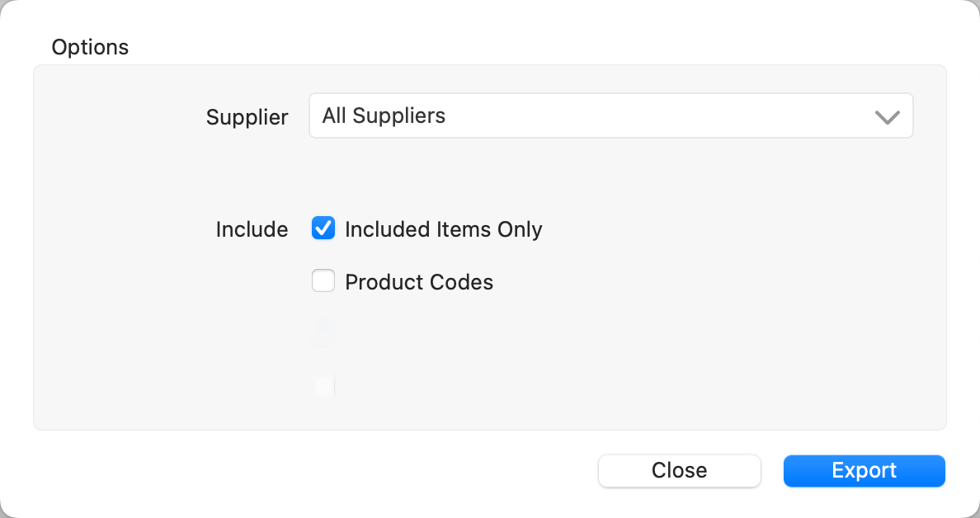Click the word 'Close' on white button
Viewport: 980px width, 518px height.
click(x=679, y=471)
